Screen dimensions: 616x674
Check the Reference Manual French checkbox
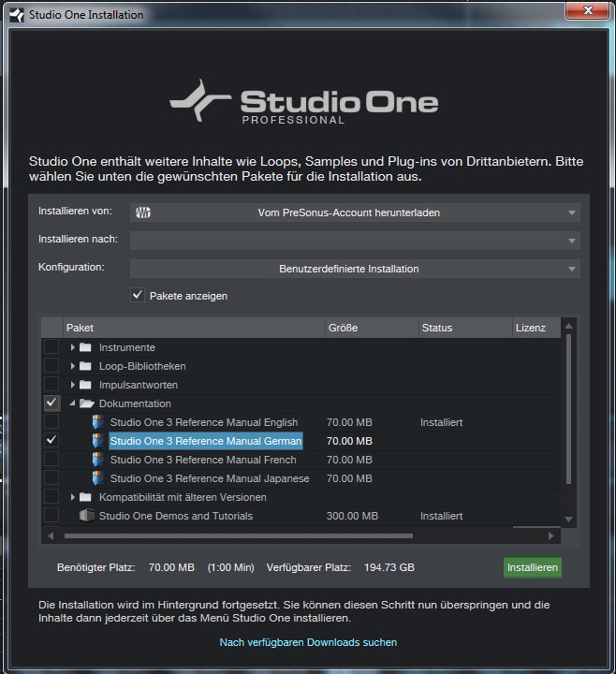click(x=51, y=459)
